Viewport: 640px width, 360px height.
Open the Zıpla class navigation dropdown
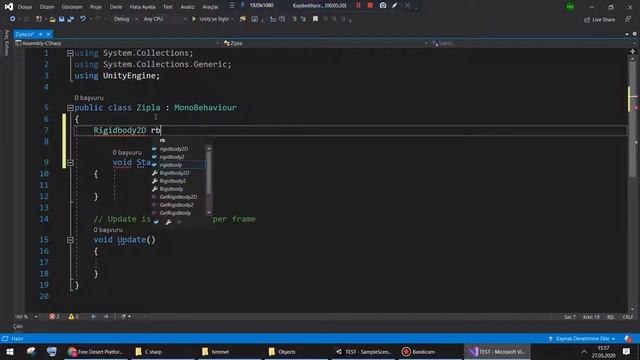coord(325,43)
